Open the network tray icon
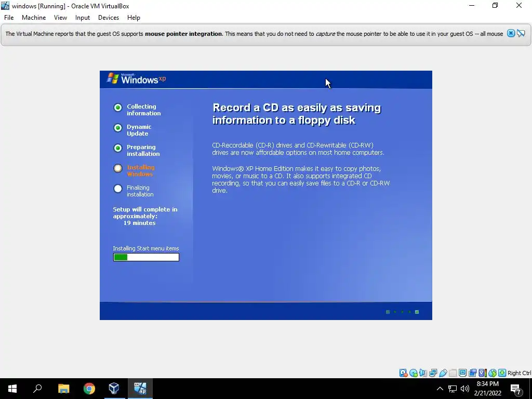The width and height of the screenshot is (532, 399). [453, 389]
